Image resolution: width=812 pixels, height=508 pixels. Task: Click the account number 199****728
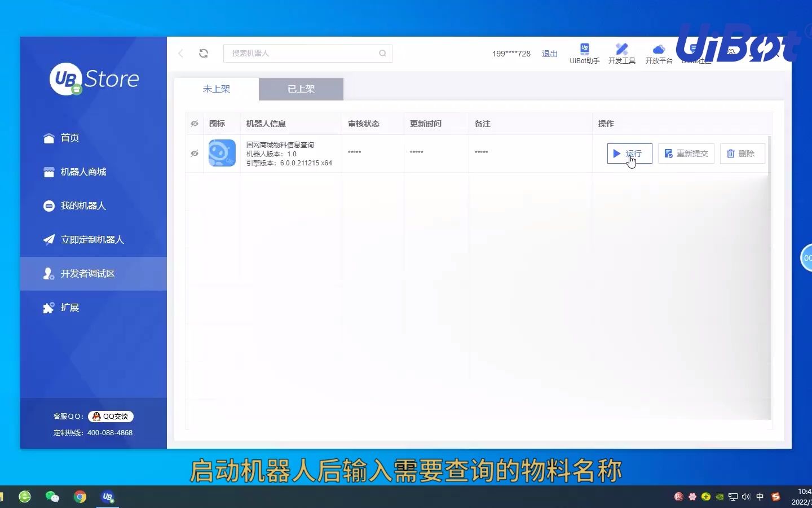point(511,54)
